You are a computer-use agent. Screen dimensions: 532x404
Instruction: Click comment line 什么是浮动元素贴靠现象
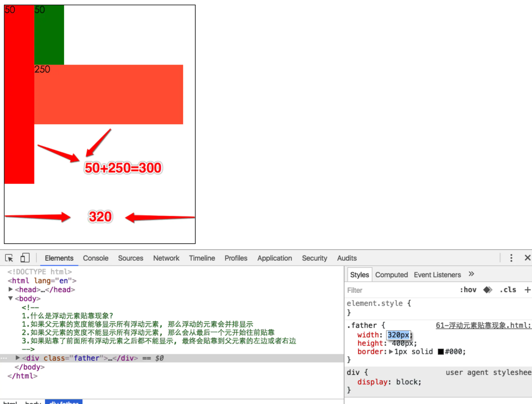(68, 316)
